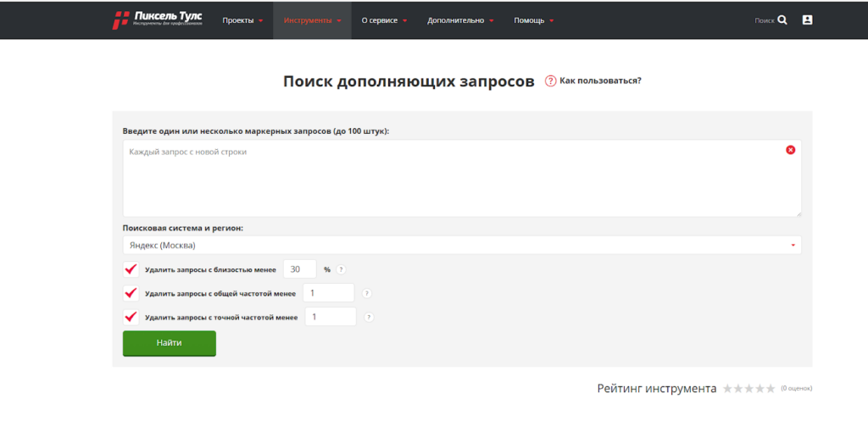The image size is (868, 421).
Task: Click the red question mark help icon
Action: click(x=550, y=80)
